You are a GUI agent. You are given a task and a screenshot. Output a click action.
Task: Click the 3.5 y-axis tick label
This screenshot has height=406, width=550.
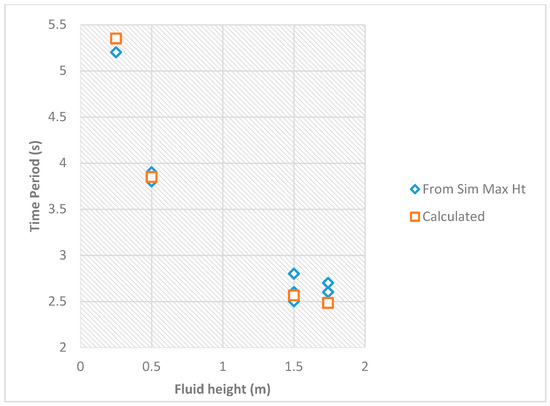pos(58,209)
